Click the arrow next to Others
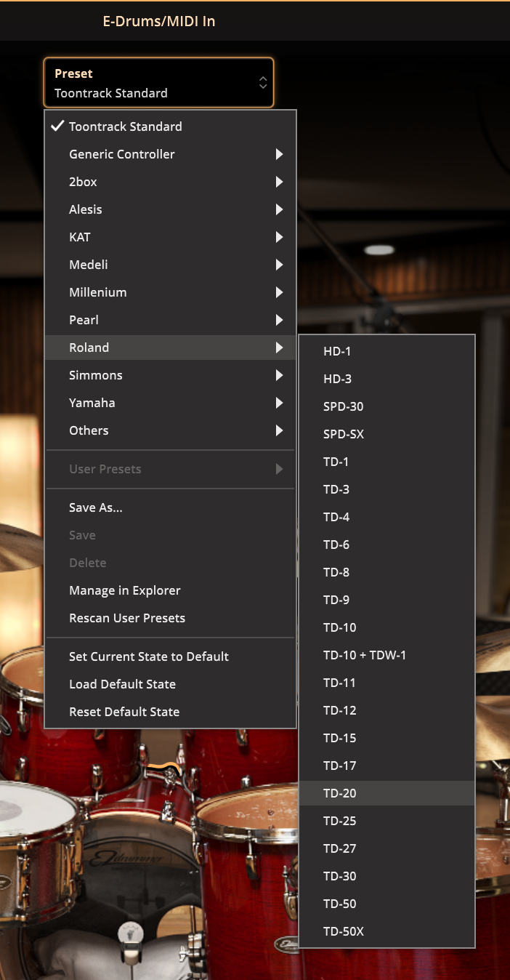Image resolution: width=510 pixels, height=980 pixels. click(279, 430)
